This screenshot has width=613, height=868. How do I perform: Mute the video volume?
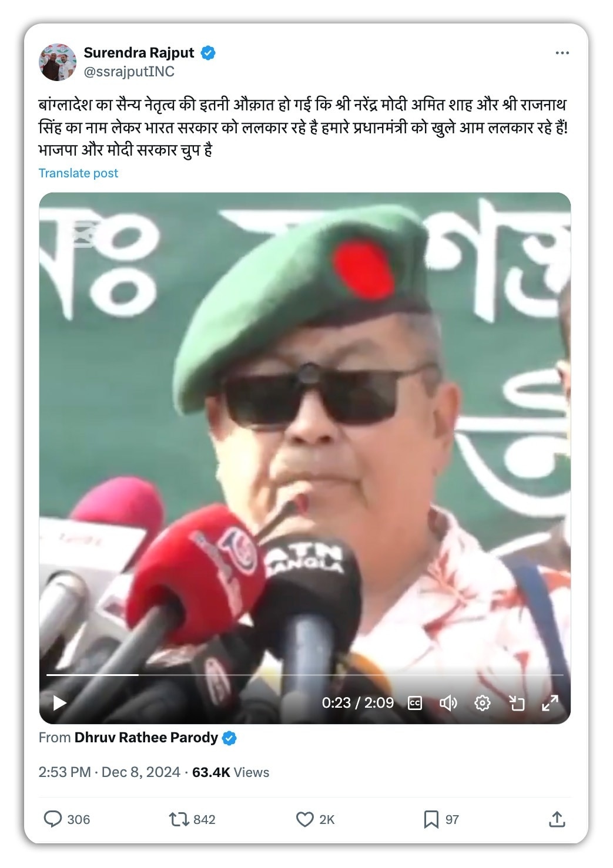tap(448, 703)
